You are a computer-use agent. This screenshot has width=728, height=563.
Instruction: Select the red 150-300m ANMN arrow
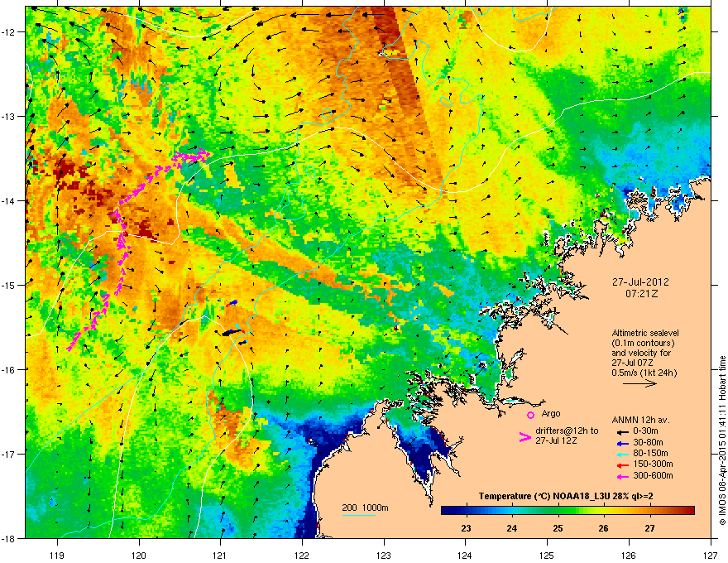tap(623, 464)
